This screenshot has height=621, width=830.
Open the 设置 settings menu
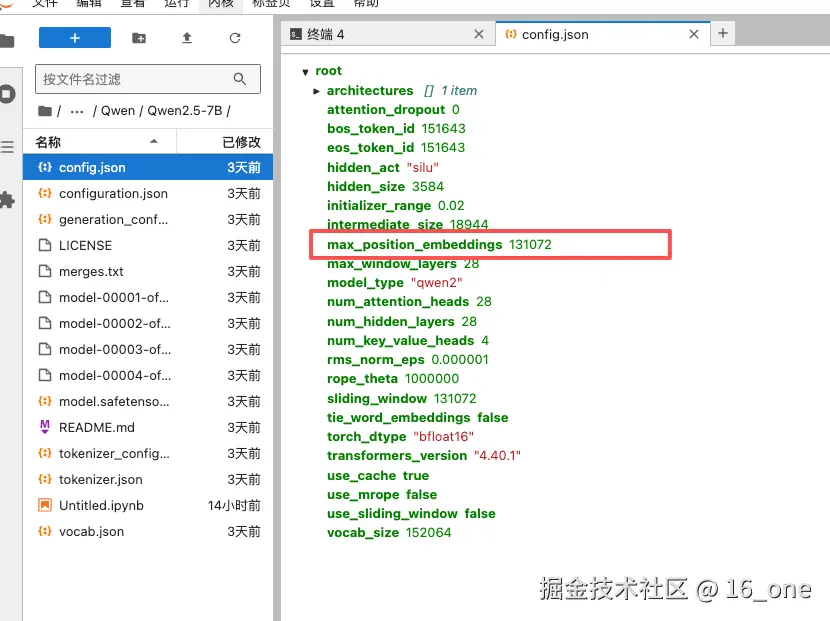(321, 3)
